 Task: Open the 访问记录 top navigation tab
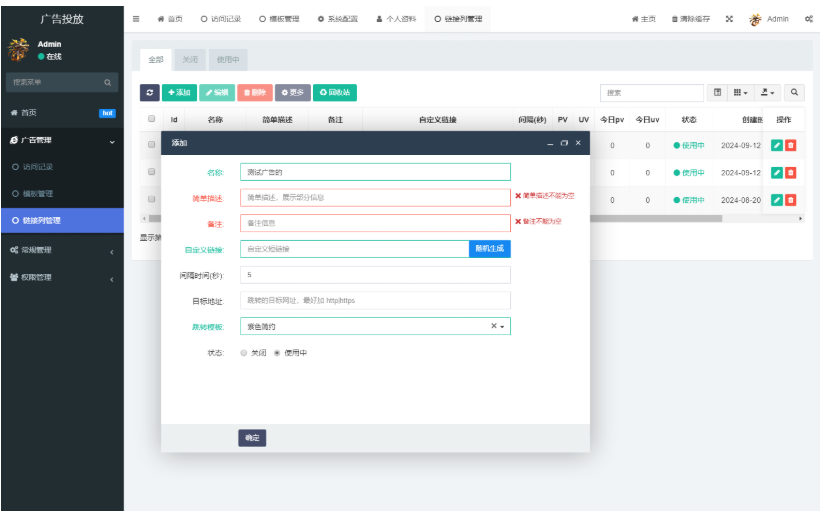click(221, 19)
